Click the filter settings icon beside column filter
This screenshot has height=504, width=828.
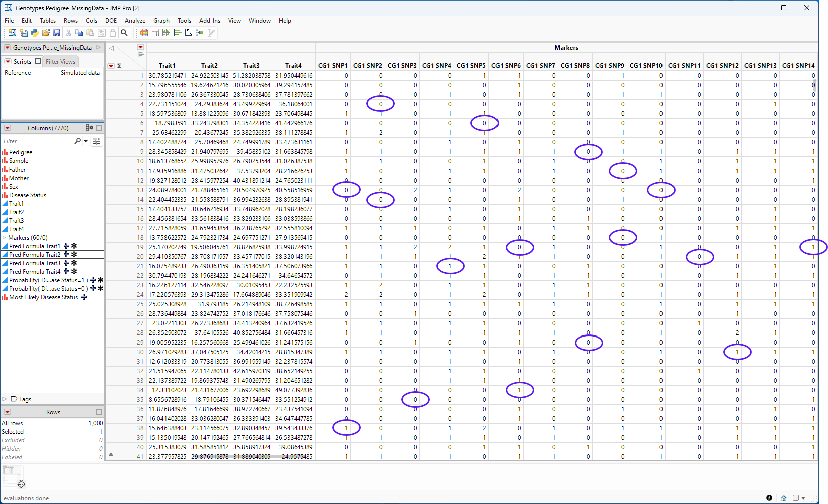pyautogui.click(x=97, y=141)
